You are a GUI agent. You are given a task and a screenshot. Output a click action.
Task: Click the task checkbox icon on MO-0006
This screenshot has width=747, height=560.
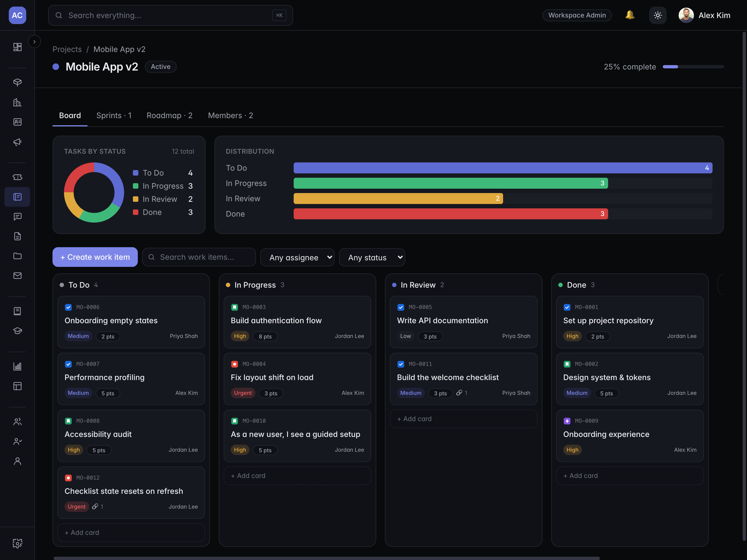point(68,307)
